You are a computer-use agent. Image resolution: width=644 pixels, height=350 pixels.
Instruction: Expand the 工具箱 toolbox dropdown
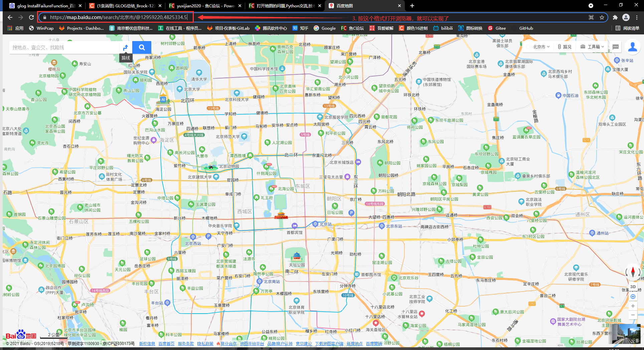click(592, 47)
